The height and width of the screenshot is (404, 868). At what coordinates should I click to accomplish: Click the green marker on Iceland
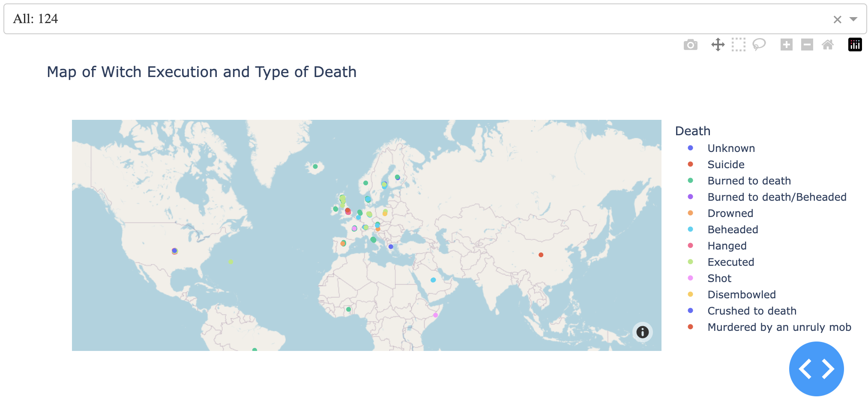(316, 166)
